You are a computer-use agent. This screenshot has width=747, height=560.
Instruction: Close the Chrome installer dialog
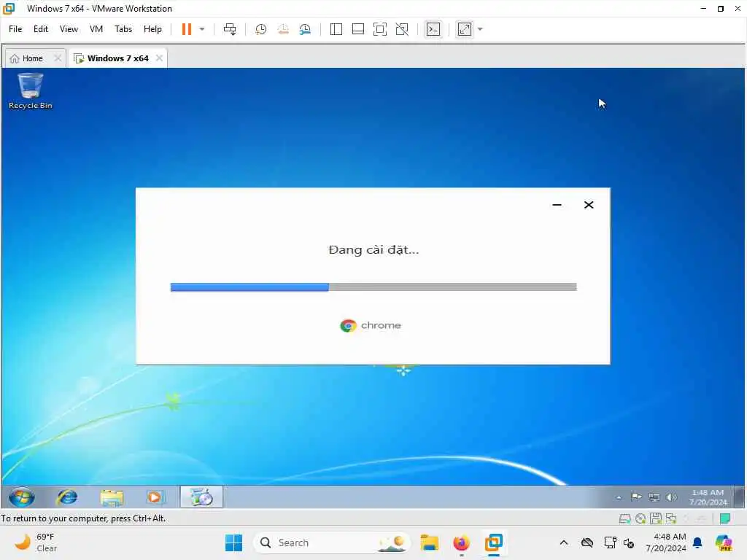click(x=589, y=205)
